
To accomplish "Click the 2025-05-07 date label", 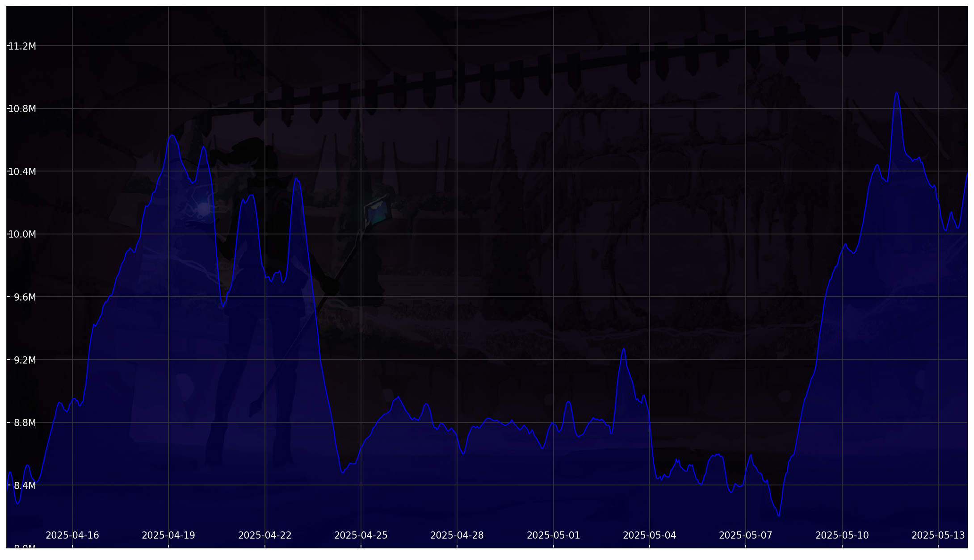I will click(x=746, y=535).
